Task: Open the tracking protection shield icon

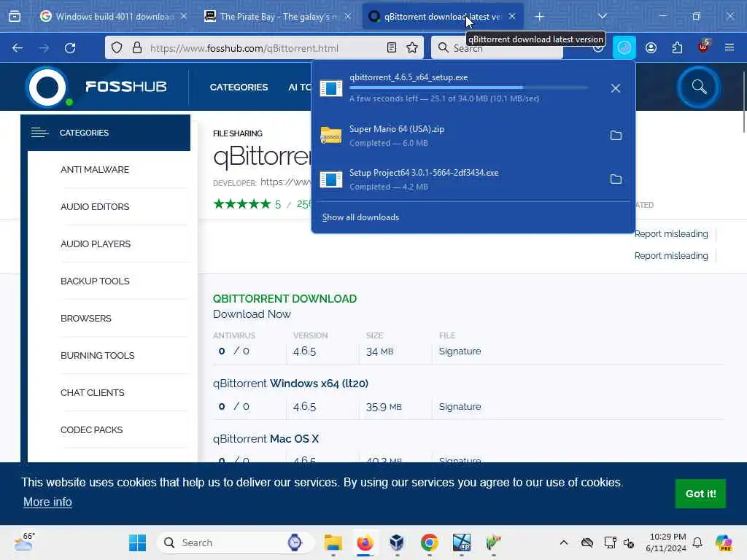Action: [117, 48]
